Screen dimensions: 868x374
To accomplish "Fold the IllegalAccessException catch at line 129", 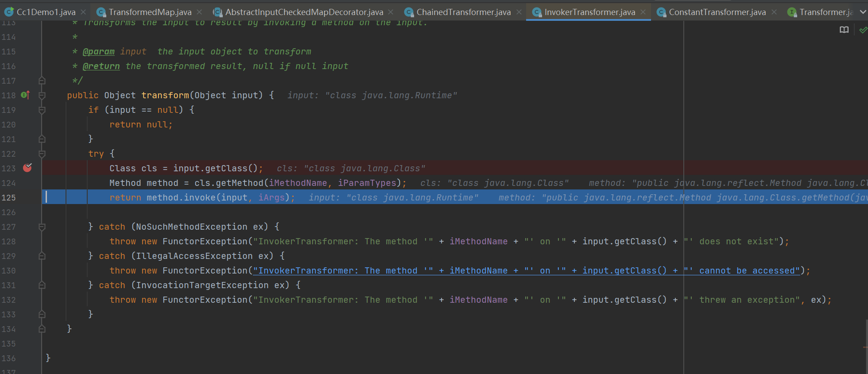I will click(x=42, y=256).
